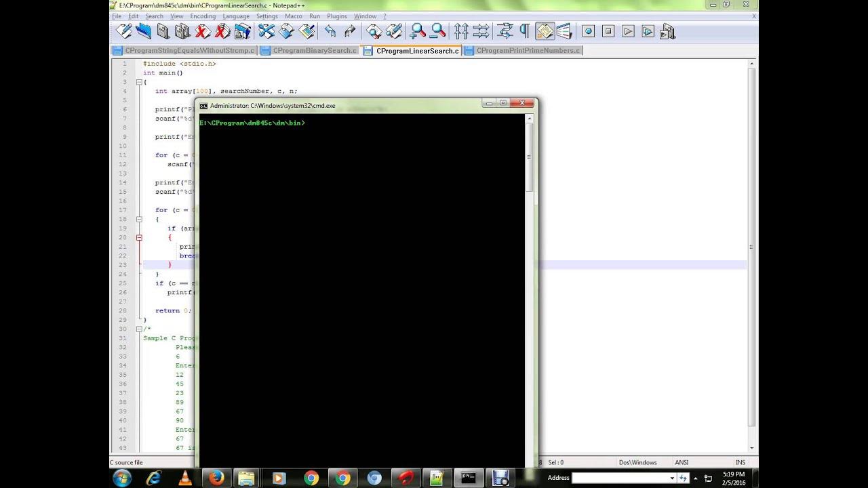Click the Redo arrow icon
This screenshot has height=488, width=868.
[x=350, y=31]
